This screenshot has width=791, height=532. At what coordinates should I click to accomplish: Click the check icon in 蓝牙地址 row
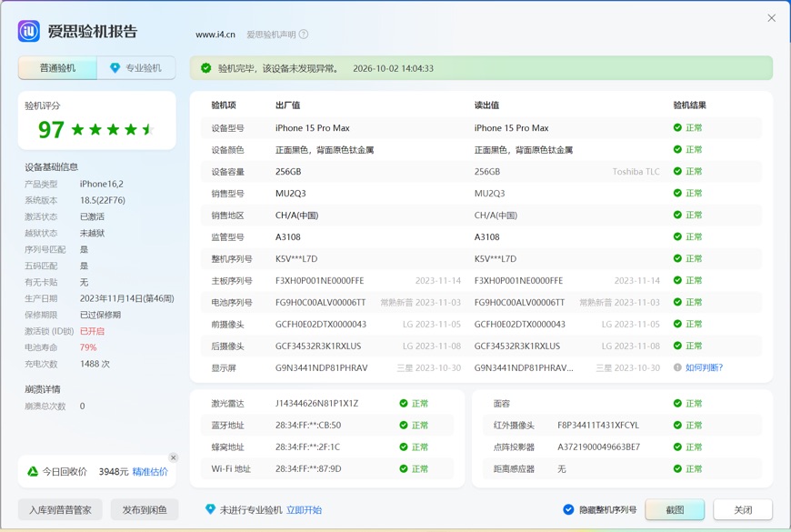pos(404,425)
